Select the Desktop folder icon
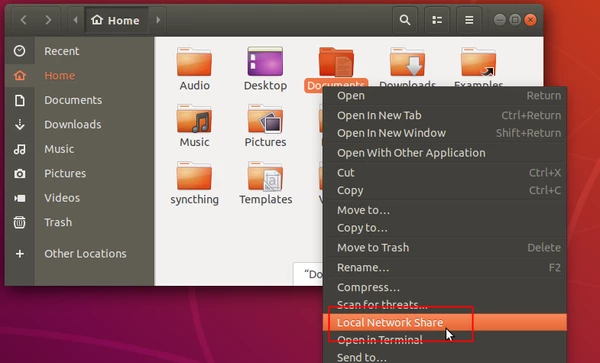The image size is (600, 363). (265, 62)
